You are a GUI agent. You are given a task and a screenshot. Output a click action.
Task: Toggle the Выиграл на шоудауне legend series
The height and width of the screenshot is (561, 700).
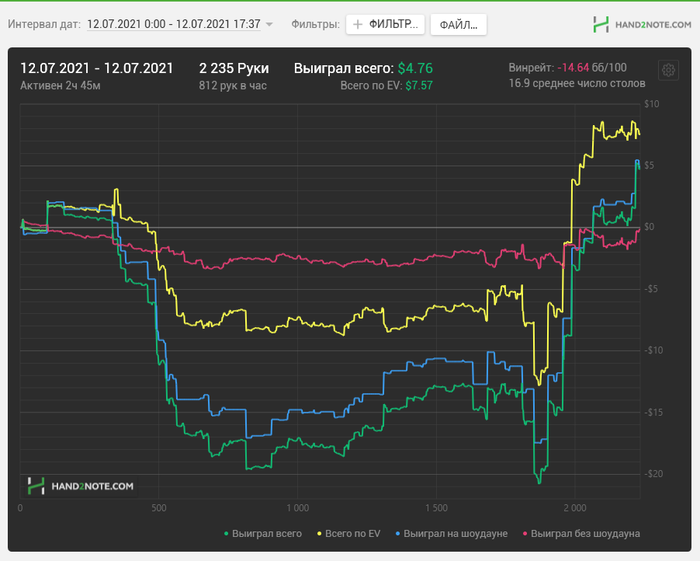point(452,533)
